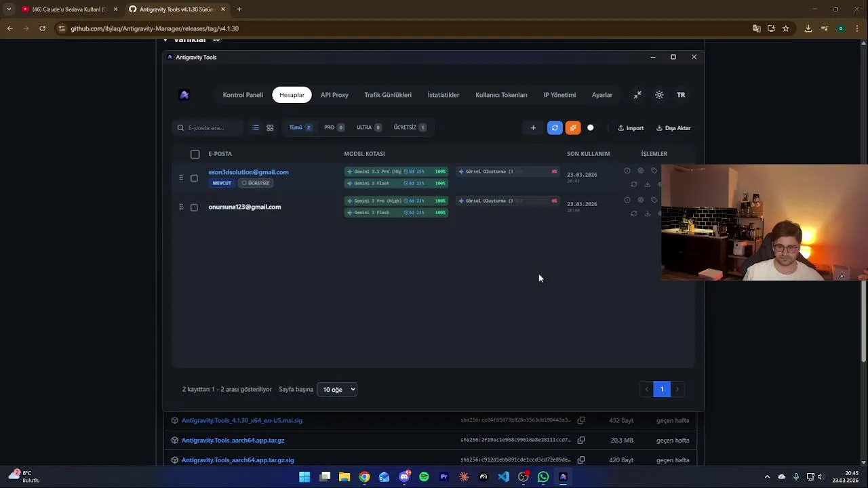The image size is (868, 488).
Task: Export eson3dsolution account via download icon
Action: tap(647, 184)
